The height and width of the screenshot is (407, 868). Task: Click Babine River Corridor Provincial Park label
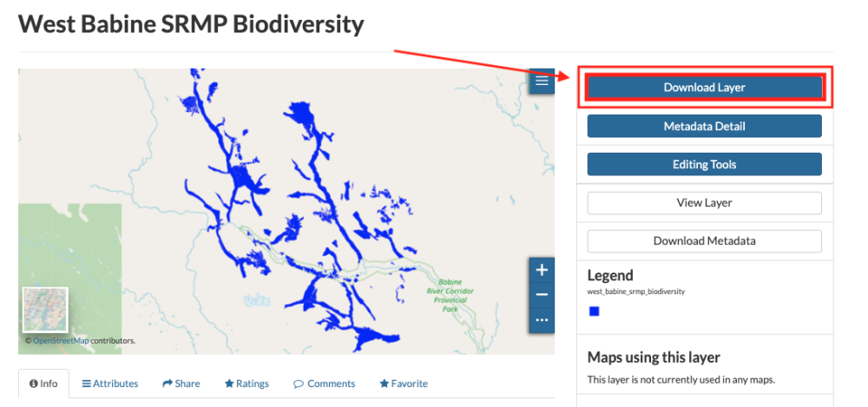click(x=450, y=294)
